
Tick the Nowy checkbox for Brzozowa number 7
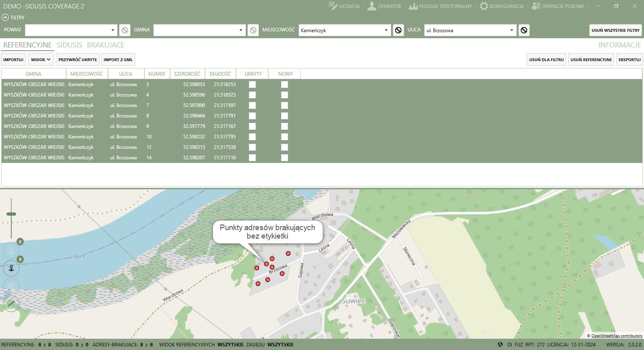tap(285, 105)
